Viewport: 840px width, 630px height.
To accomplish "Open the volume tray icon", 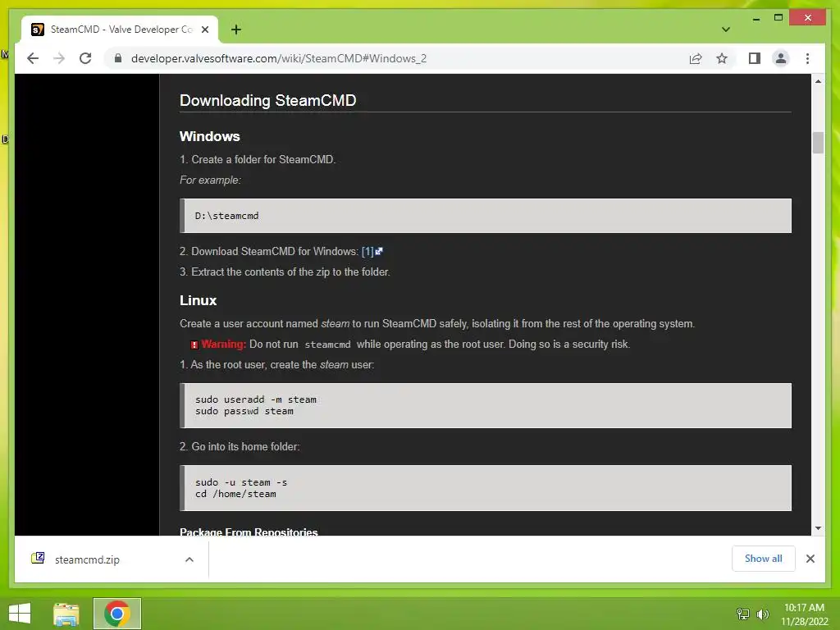I will (762, 614).
